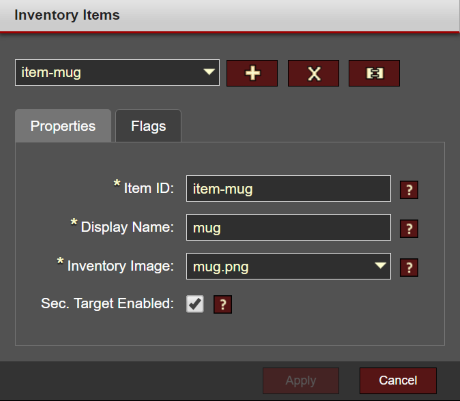This screenshot has height=401, width=460.
Task: Click the Cancel button
Action: (398, 381)
